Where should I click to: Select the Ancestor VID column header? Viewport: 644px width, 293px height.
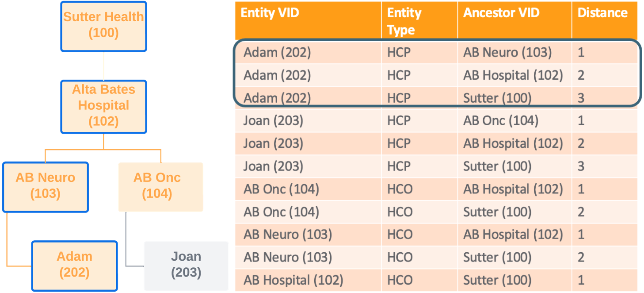click(x=501, y=13)
